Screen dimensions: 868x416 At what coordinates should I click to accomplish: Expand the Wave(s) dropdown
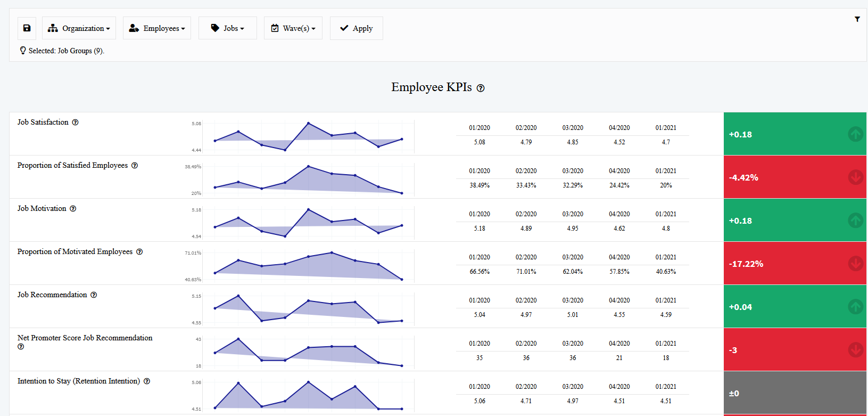point(293,28)
